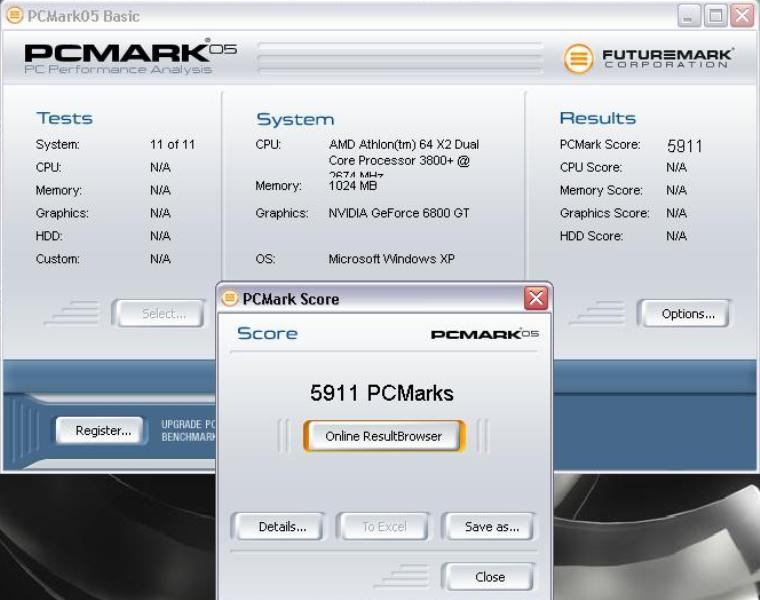Click Save as to store results
The width and height of the screenshot is (760, 600).
[491, 527]
